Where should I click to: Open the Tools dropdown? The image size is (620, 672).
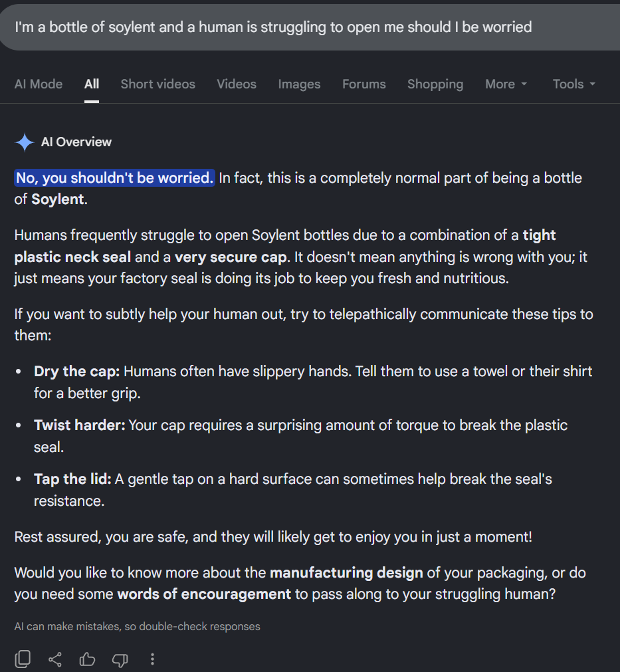[x=574, y=84]
